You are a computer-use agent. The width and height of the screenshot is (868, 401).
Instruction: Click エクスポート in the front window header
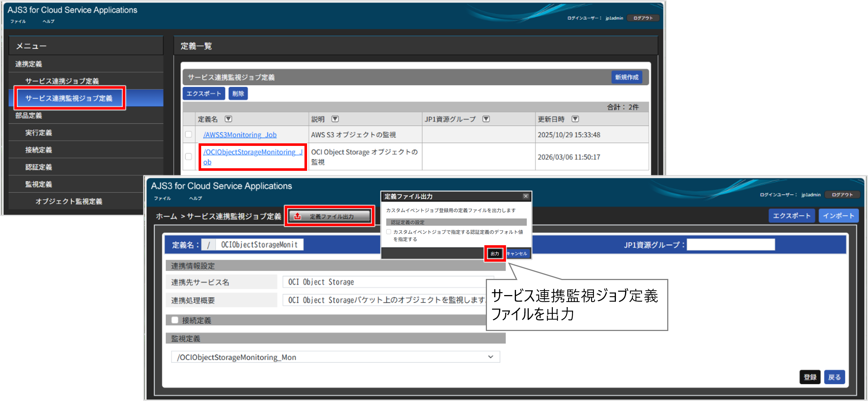[x=791, y=216]
